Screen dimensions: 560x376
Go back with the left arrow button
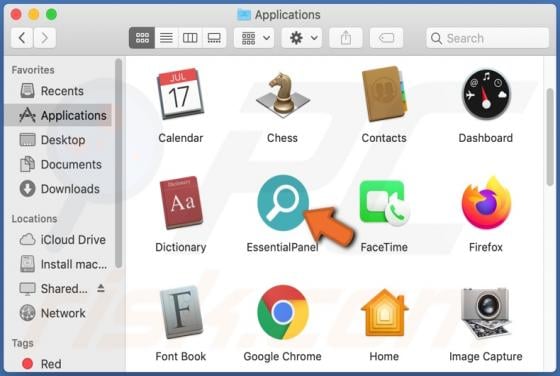click(x=22, y=37)
